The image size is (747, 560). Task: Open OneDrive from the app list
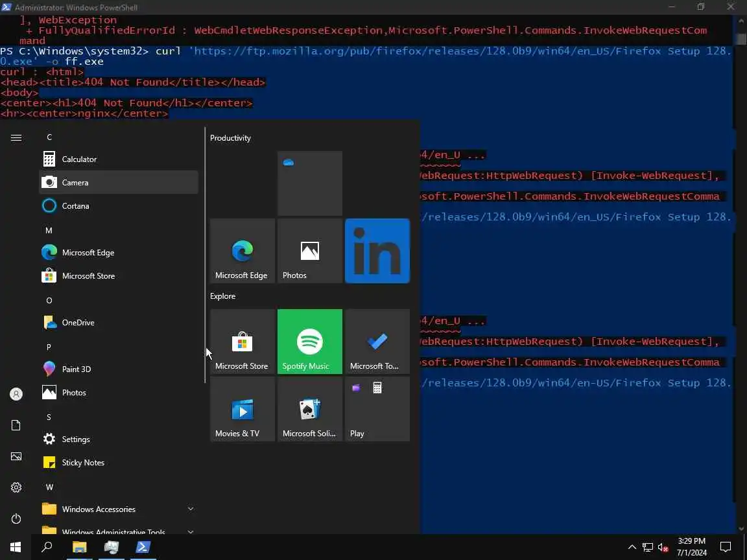point(118,322)
